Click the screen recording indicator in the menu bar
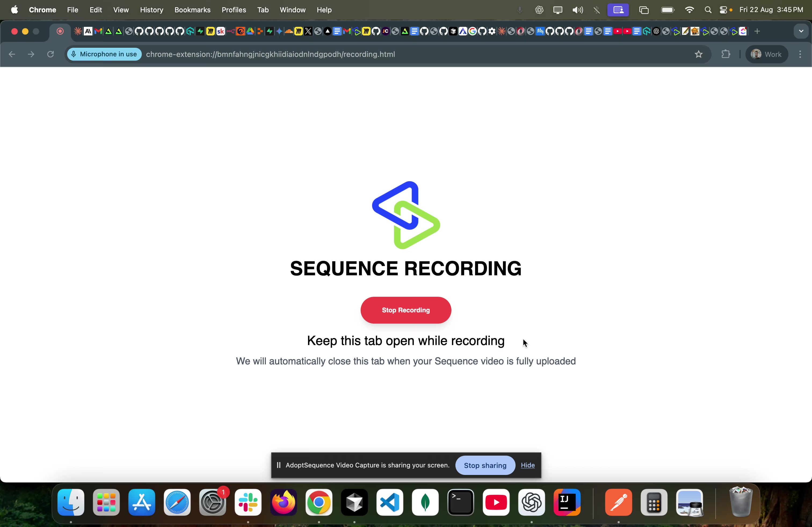The image size is (812, 527). 618,10
